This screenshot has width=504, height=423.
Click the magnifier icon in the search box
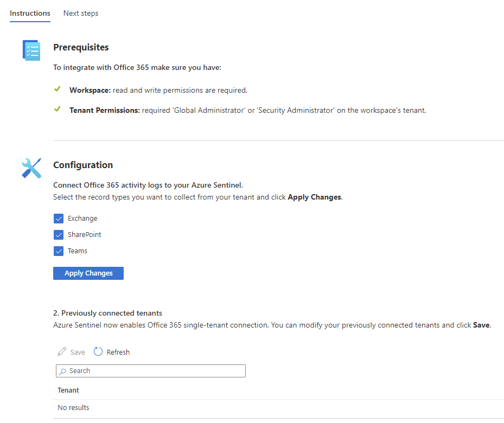[63, 371]
